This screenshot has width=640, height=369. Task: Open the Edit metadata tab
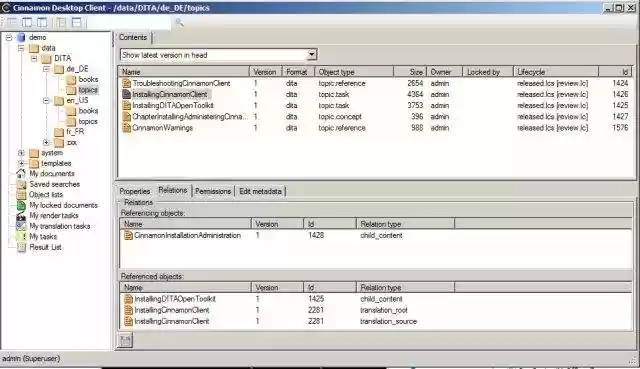click(260, 191)
